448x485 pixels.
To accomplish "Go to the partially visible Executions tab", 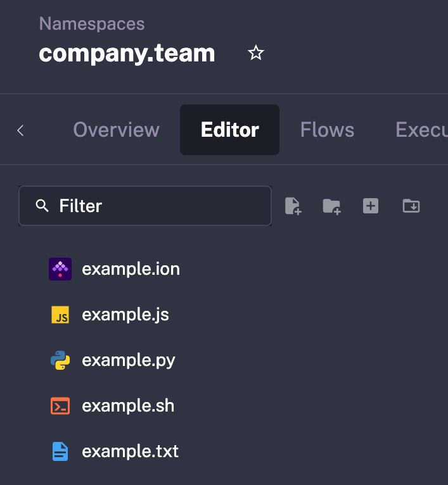I will click(421, 130).
